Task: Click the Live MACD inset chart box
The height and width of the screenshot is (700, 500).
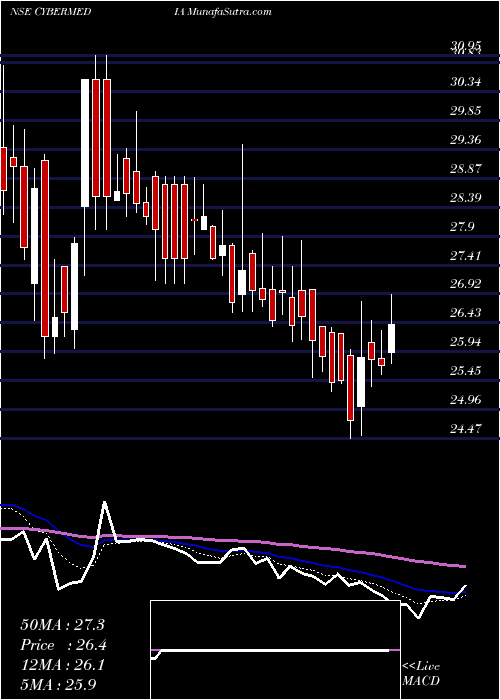Action: [x=275, y=650]
